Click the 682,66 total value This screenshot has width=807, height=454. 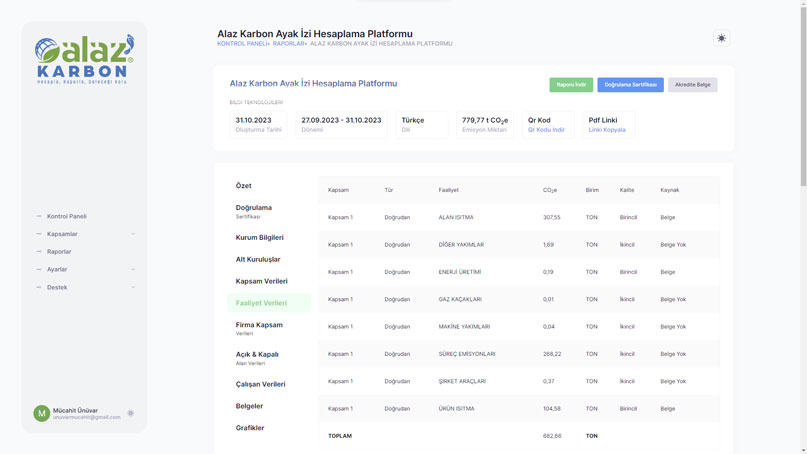(552, 435)
